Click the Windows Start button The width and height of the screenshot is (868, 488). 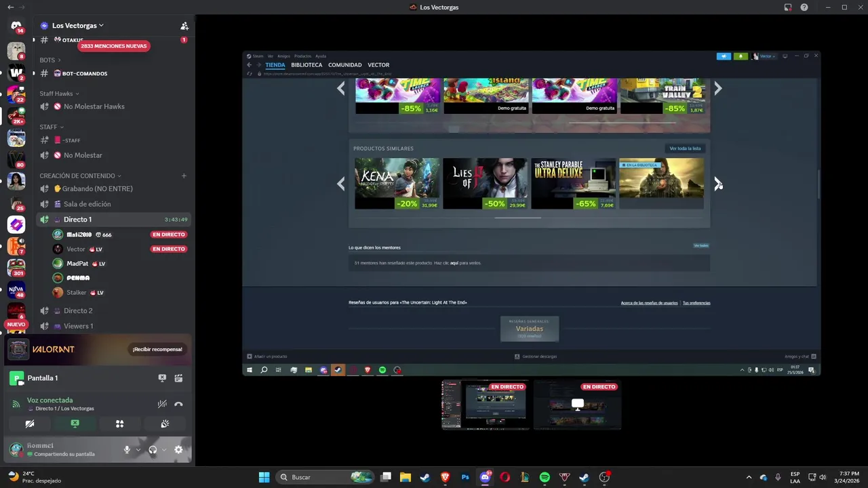264,477
